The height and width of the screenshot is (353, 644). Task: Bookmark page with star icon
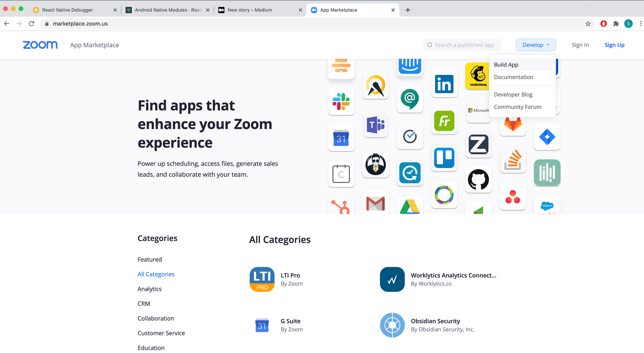tap(588, 24)
